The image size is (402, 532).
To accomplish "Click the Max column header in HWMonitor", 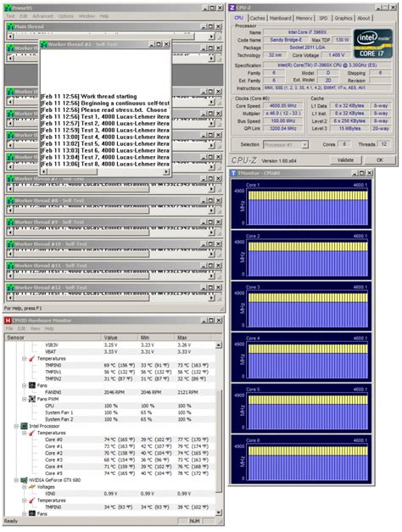I will tap(193, 337).
